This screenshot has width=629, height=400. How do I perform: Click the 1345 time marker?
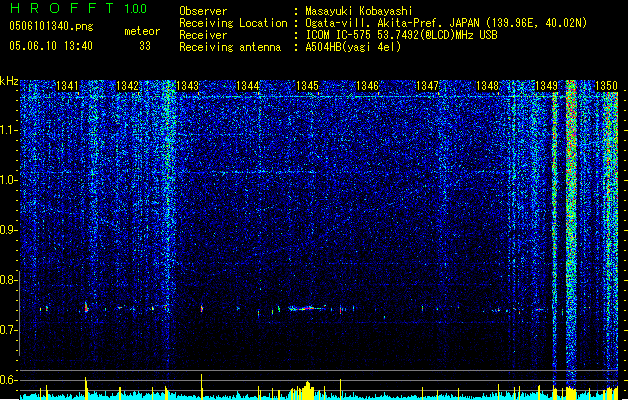pos(307,86)
